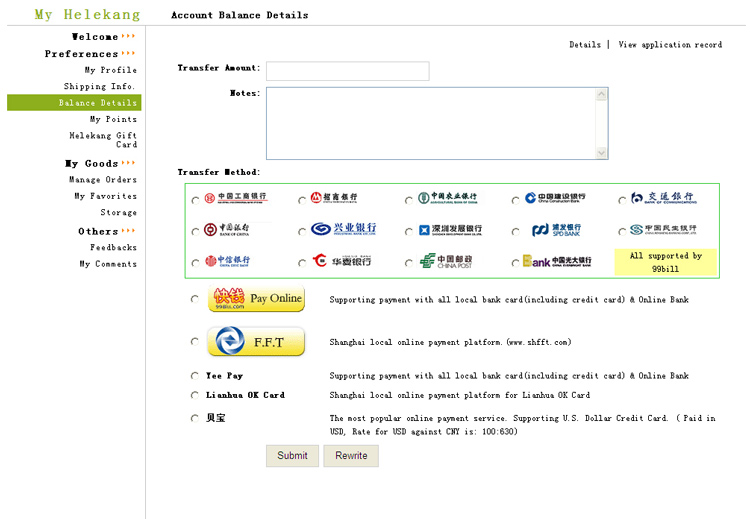Click the ICBC bank logo

[235, 198]
